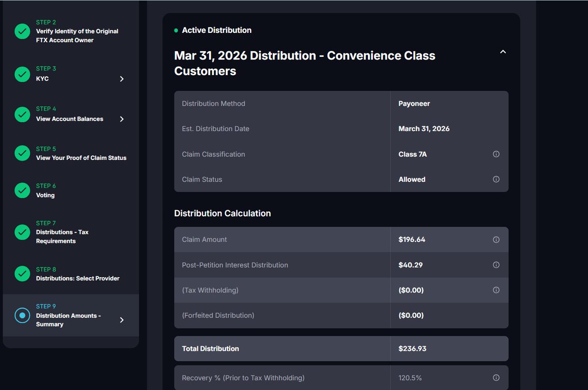Show info for Recovery % row
588x390 pixels.
(496, 378)
